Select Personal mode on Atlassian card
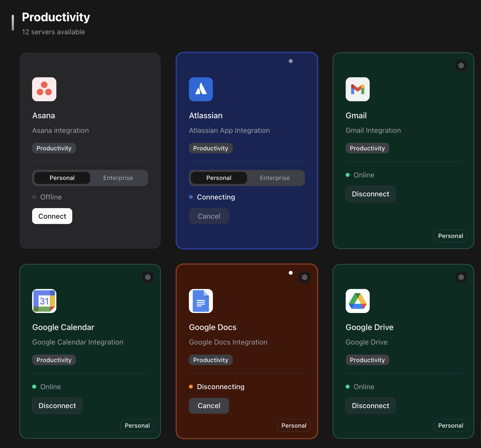This screenshot has width=481, height=448. pyautogui.click(x=219, y=178)
